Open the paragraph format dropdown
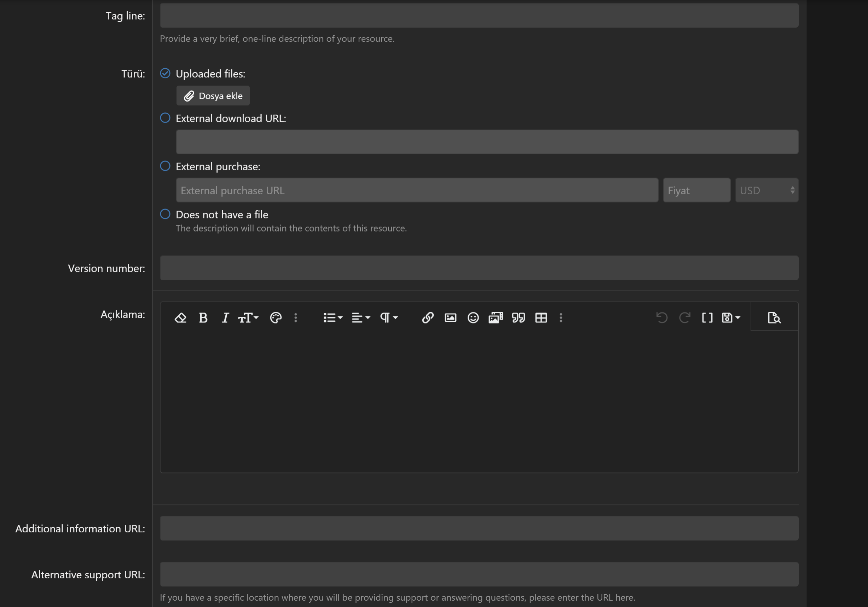Image resolution: width=868 pixels, height=607 pixels. pyautogui.click(x=389, y=318)
